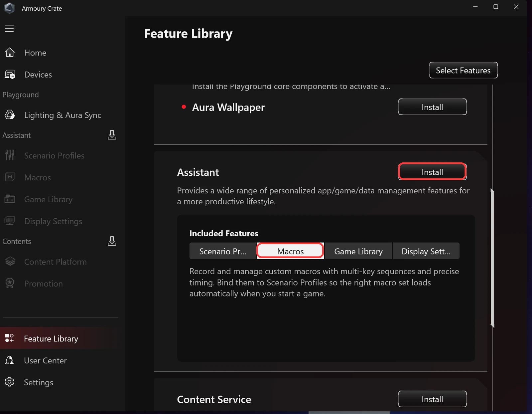Click the Content Service heading
Image resolution: width=532 pixels, height=414 pixels.
[x=214, y=399]
